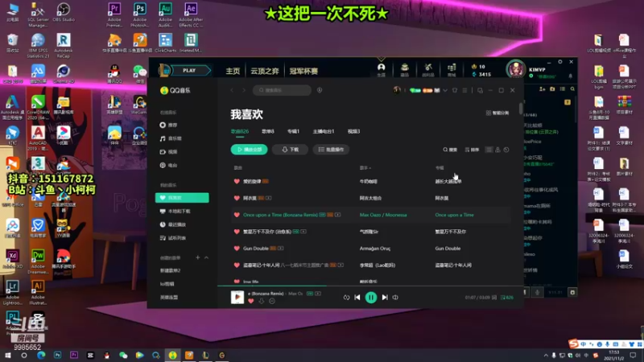The width and height of the screenshot is (644, 362).
Task: Open 冠军杯赛 tab in League client
Action: tap(303, 71)
